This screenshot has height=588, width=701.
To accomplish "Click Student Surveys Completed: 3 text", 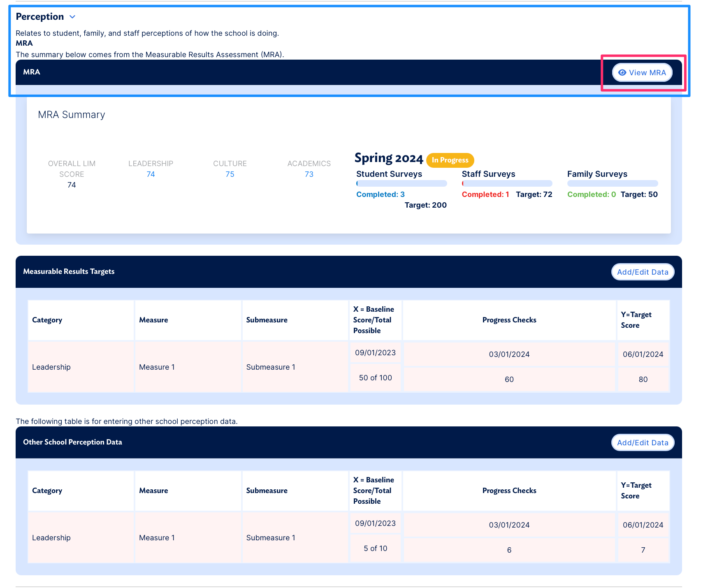I will click(x=380, y=194).
